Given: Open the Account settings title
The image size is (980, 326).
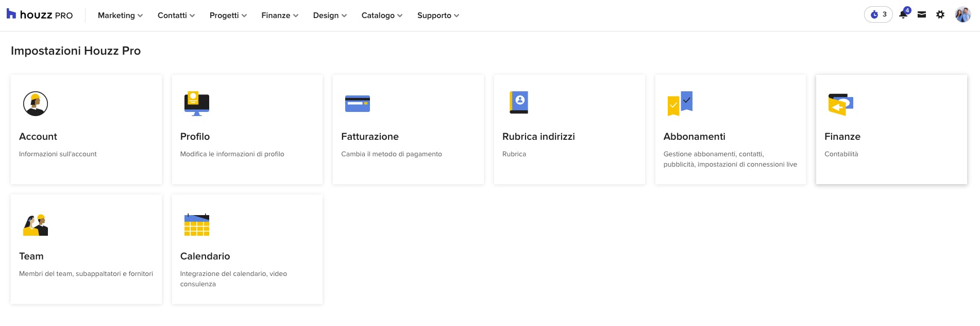Looking at the screenshot, I should 38,137.
